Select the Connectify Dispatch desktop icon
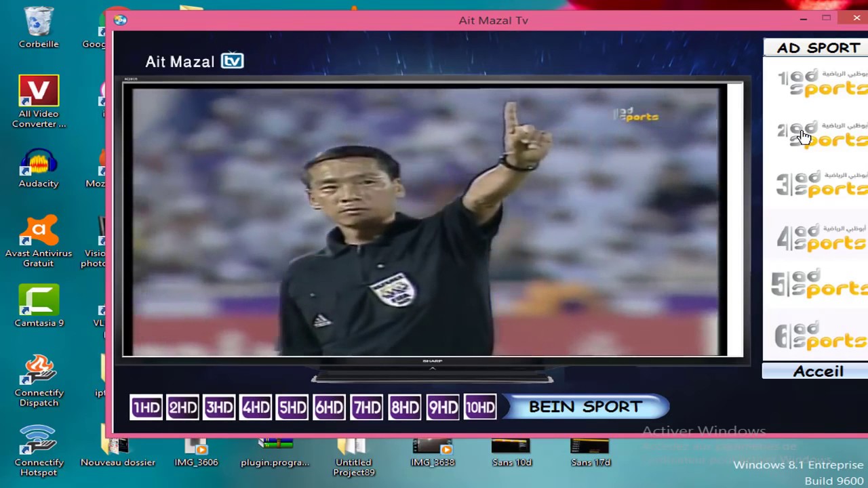Screen dimensions: 868x488 click(39, 380)
